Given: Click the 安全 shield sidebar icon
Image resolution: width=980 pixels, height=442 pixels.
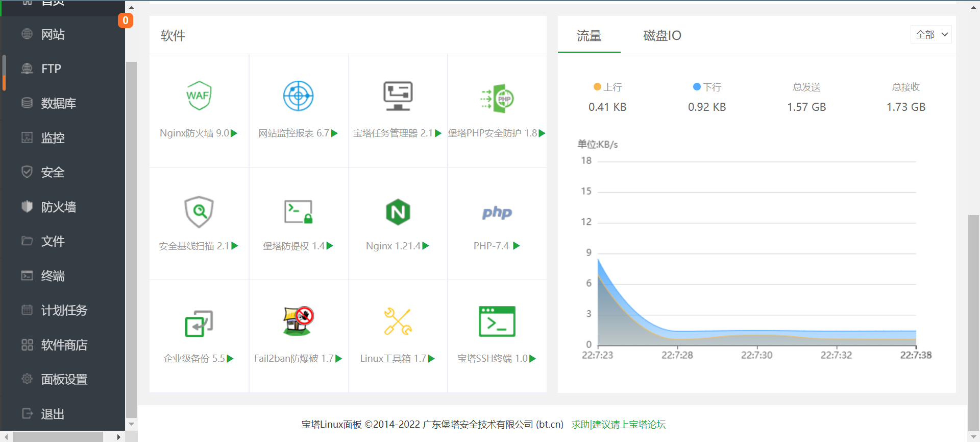Looking at the screenshot, I should pyautogui.click(x=27, y=172).
